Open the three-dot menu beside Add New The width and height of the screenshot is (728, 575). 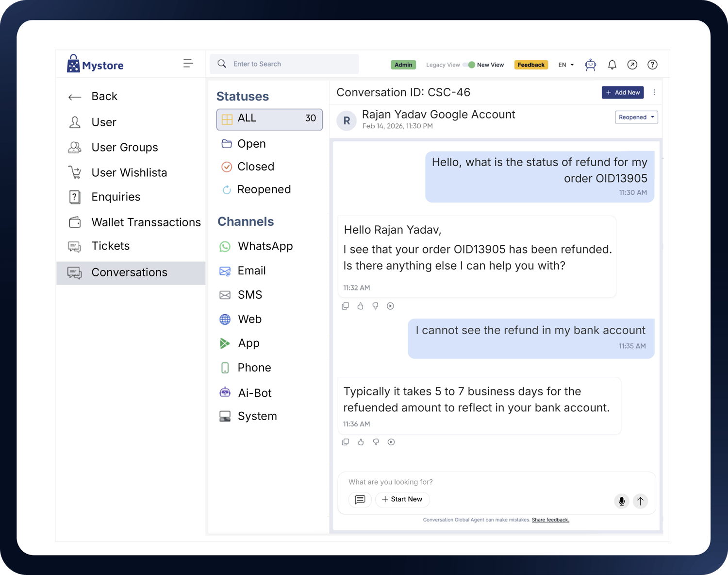(x=654, y=92)
